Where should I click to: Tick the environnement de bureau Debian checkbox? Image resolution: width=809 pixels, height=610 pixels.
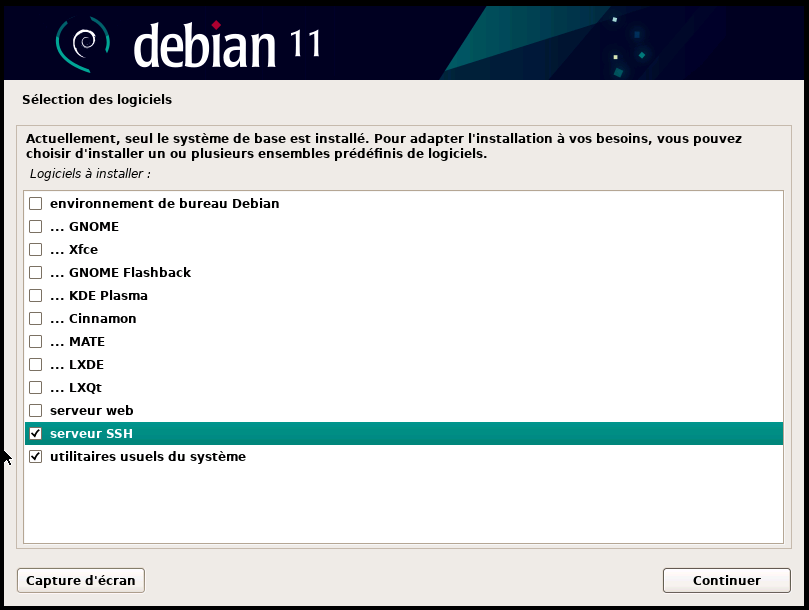[36, 203]
